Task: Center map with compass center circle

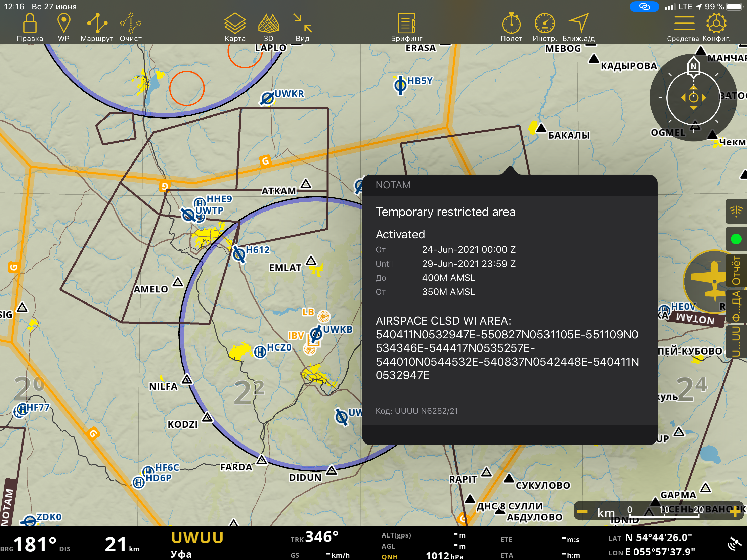Action: click(693, 98)
